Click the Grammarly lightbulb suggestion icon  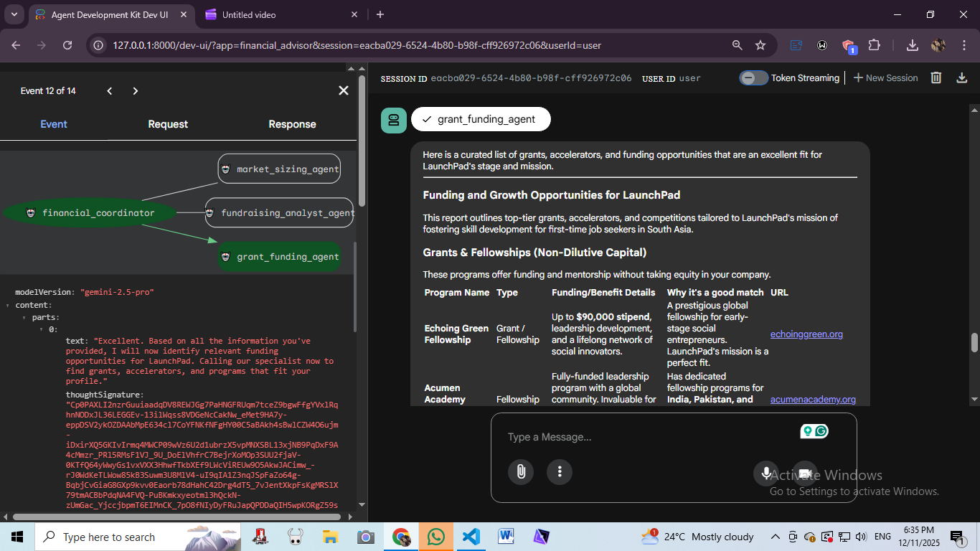click(x=808, y=431)
